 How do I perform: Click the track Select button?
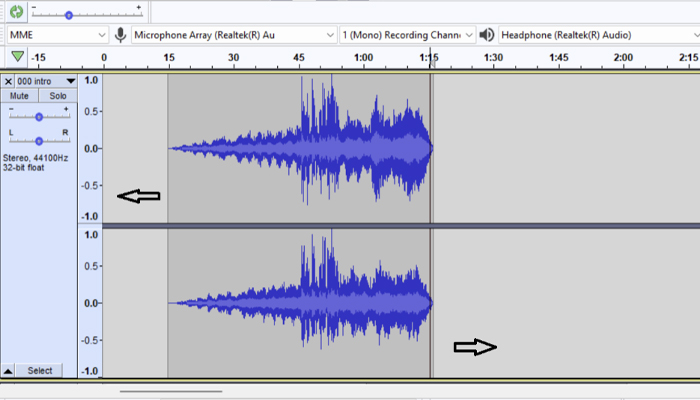click(39, 371)
